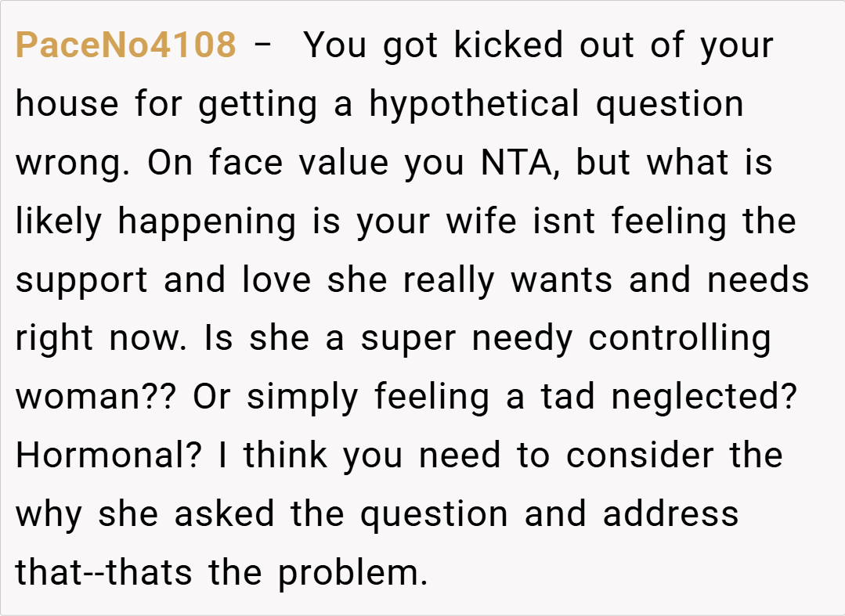Click the word "wife" in the comment
Image resolution: width=845 pixels, height=616 pixels.
482,222
